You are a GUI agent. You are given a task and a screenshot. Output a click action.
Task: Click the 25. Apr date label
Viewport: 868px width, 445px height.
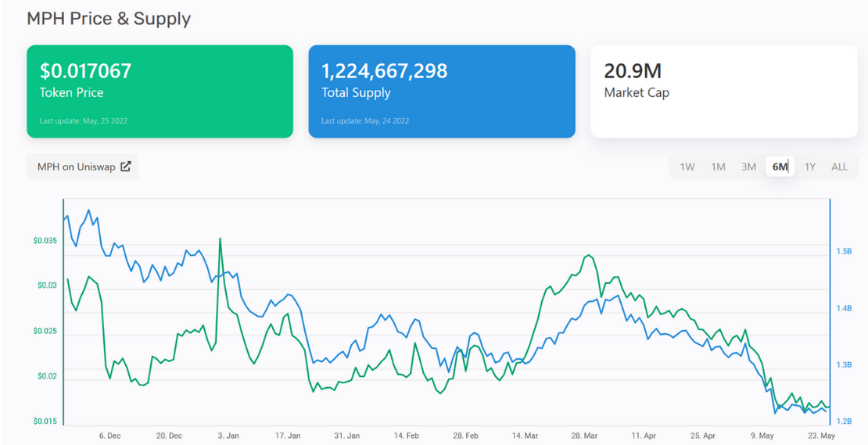pos(702,436)
